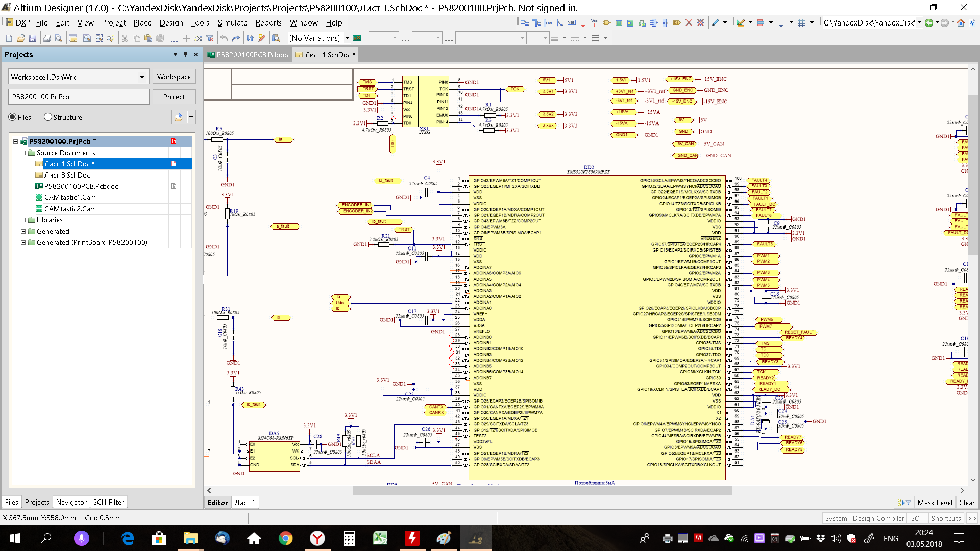
Task: Click the Place No ERC red cross icon
Action: pos(689,23)
